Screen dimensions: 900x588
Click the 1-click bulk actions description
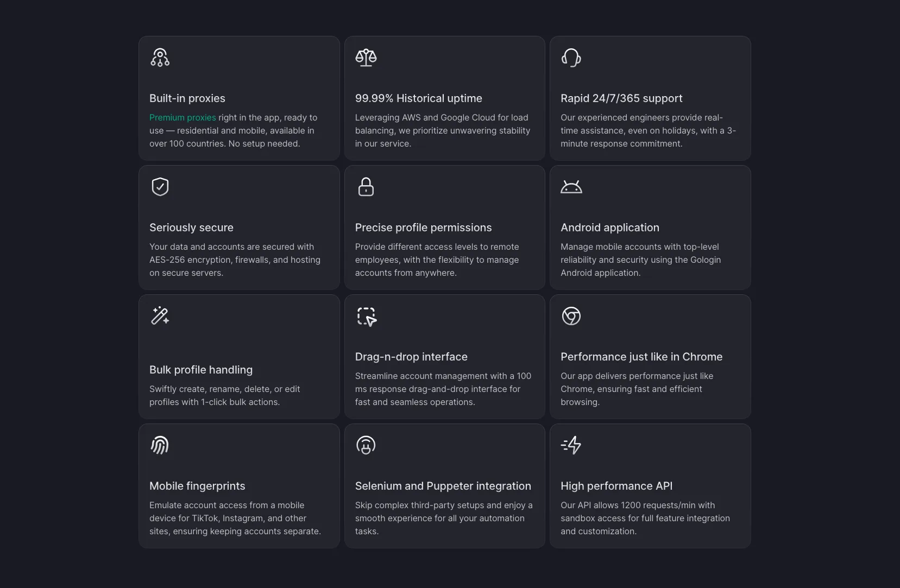point(224,395)
